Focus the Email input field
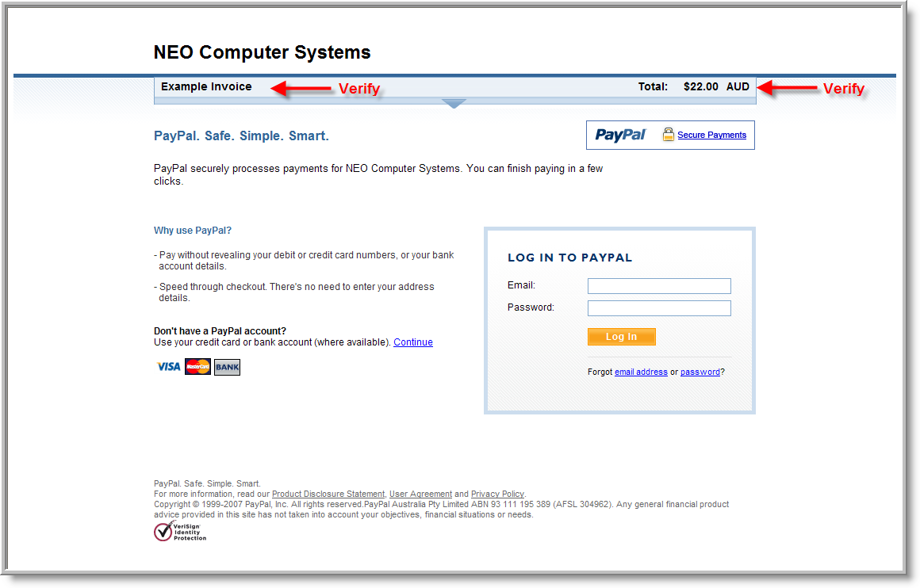This screenshot has width=920, height=588. coord(658,286)
